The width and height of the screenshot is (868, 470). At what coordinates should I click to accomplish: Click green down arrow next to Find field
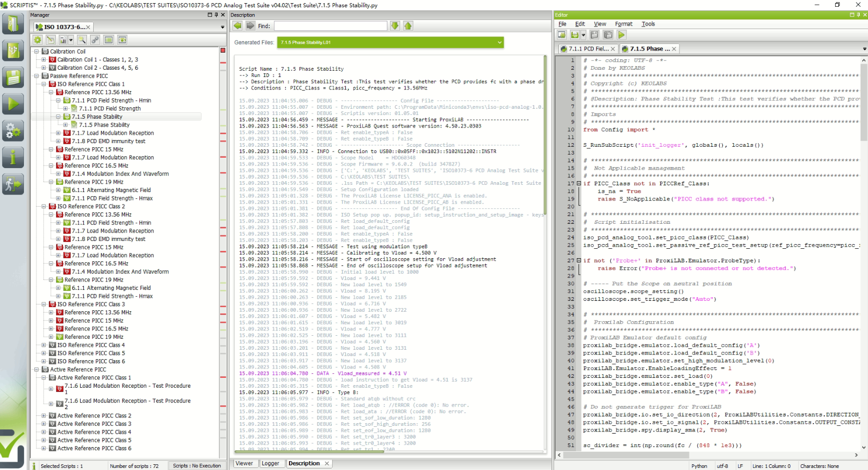(395, 26)
